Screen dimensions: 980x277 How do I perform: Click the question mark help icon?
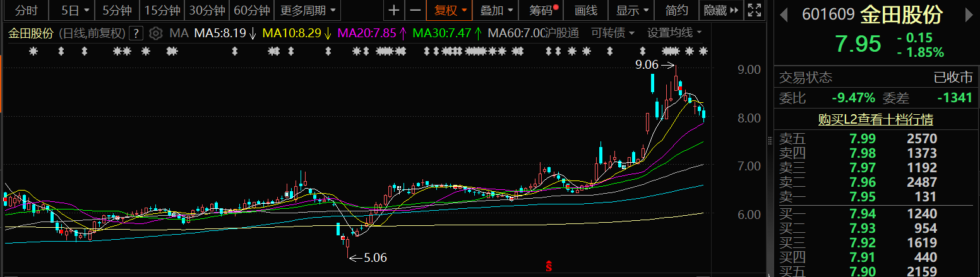pyautogui.click(x=136, y=33)
